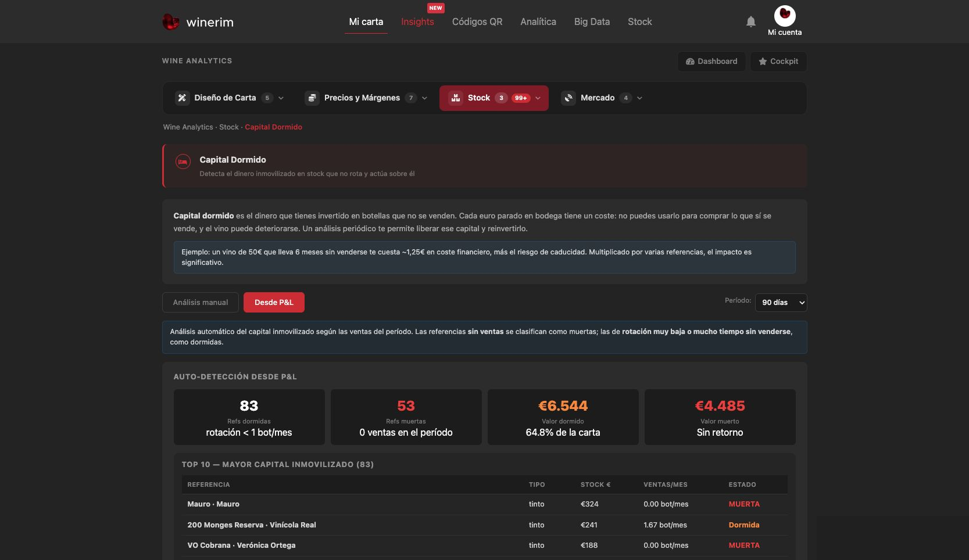Open the Insights tab
This screenshot has width=969, height=560.
coord(417,22)
